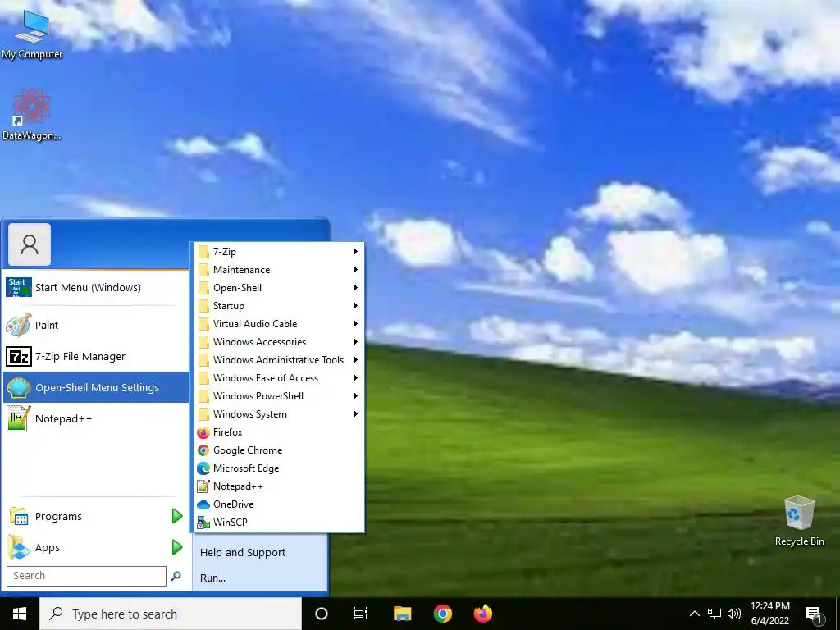Launch Microsoft Edge from Programs submenu
Viewport: 840px width, 630px height.
(278, 468)
